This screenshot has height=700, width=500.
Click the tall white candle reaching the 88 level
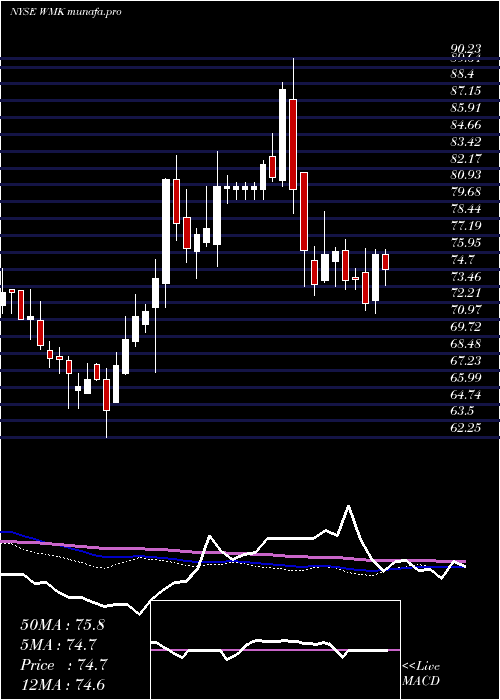[x=283, y=135]
